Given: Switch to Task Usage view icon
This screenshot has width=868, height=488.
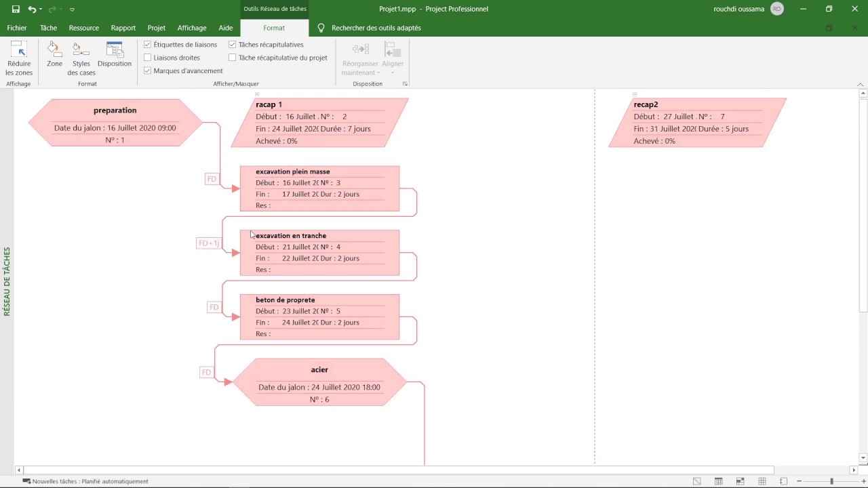Looking at the screenshot, I should 718,481.
